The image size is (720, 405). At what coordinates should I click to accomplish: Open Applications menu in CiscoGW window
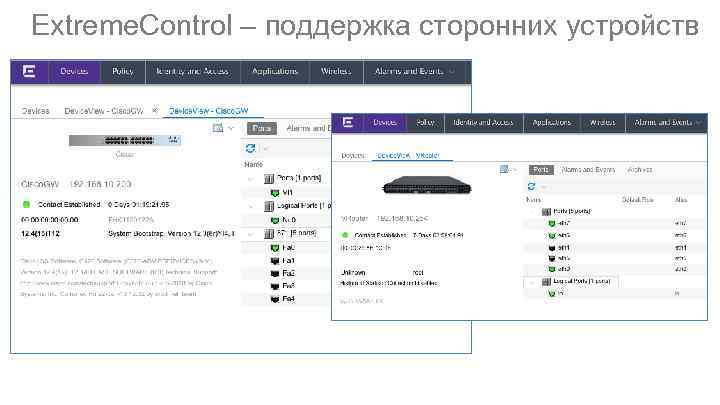(x=275, y=71)
